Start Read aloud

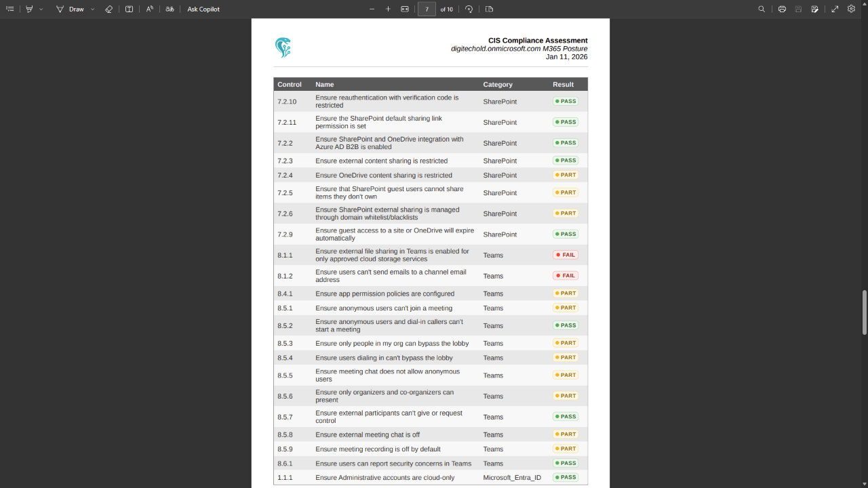coord(150,9)
